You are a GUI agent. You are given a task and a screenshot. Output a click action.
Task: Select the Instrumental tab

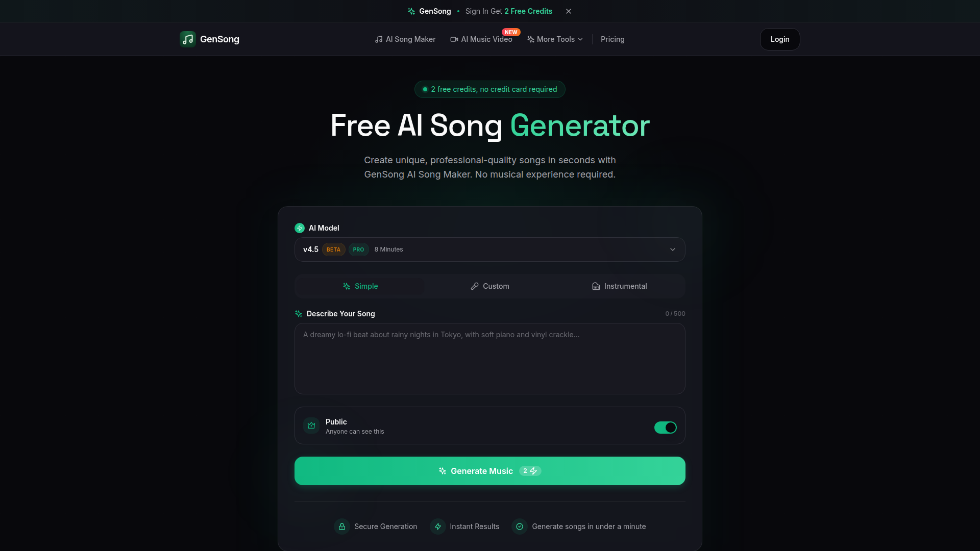(619, 286)
